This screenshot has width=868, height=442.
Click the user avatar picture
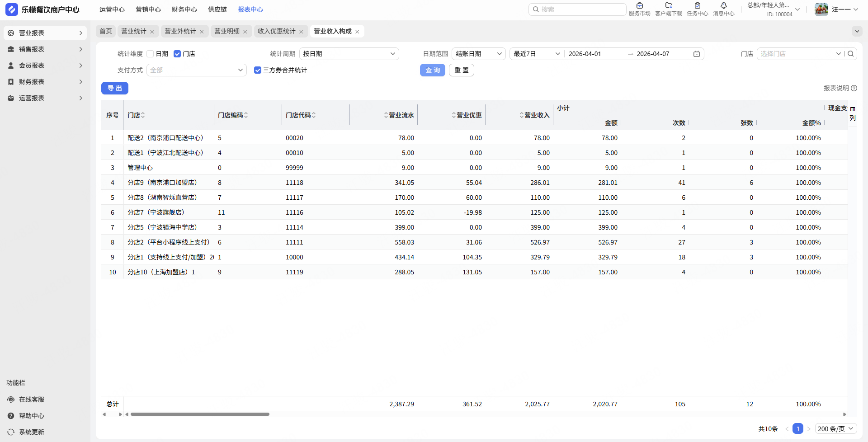821,9
